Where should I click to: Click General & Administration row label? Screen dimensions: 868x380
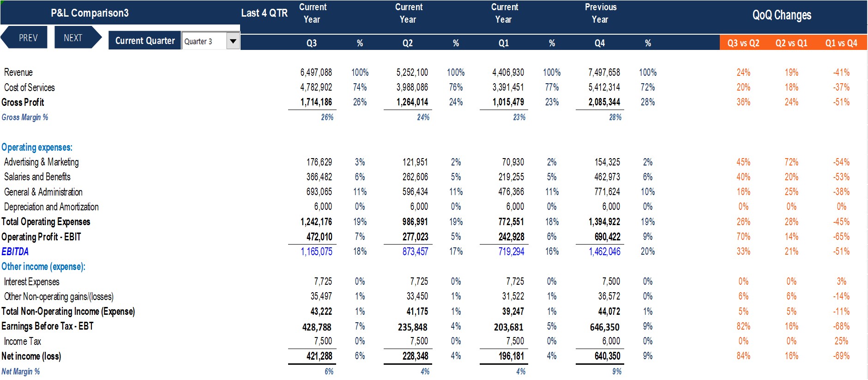point(43,191)
